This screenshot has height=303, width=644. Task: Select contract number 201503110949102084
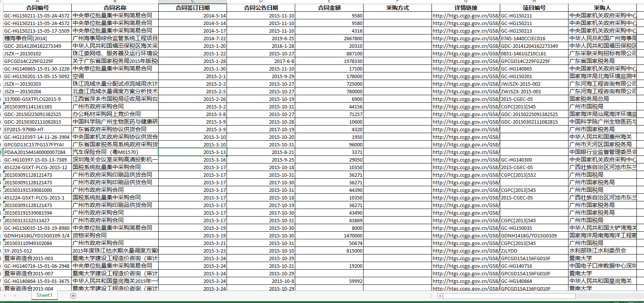pyautogui.click(x=37, y=243)
